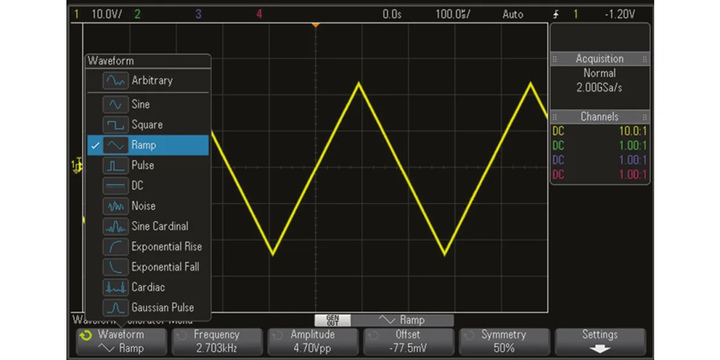Choose Exponential Rise from the menu
The width and height of the screenshot is (720, 360).
pyautogui.click(x=148, y=247)
